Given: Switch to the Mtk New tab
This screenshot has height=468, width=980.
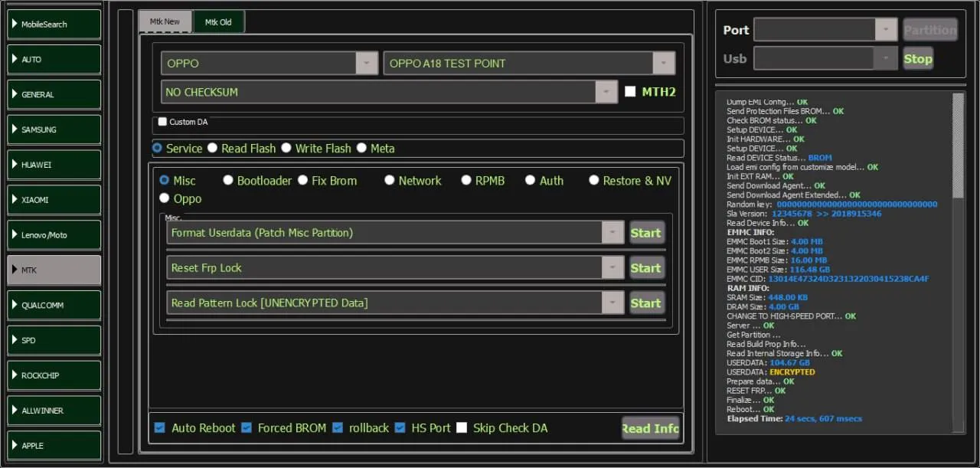Looking at the screenshot, I should (x=165, y=22).
